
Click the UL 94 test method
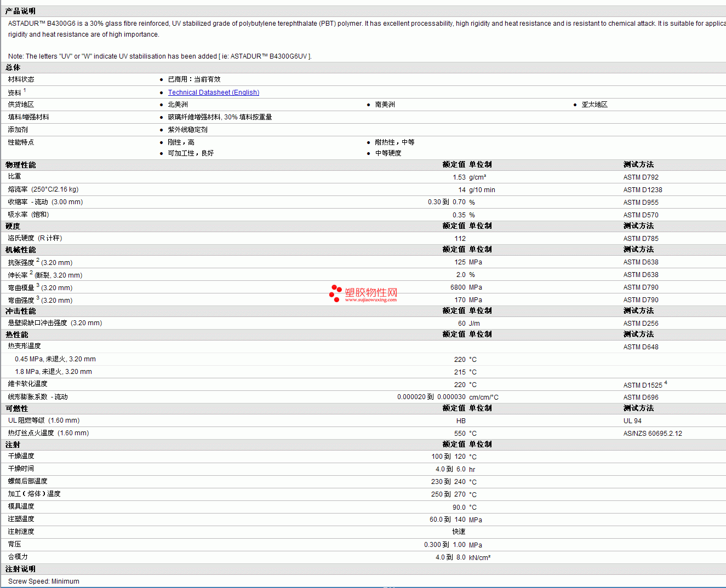tap(632, 421)
